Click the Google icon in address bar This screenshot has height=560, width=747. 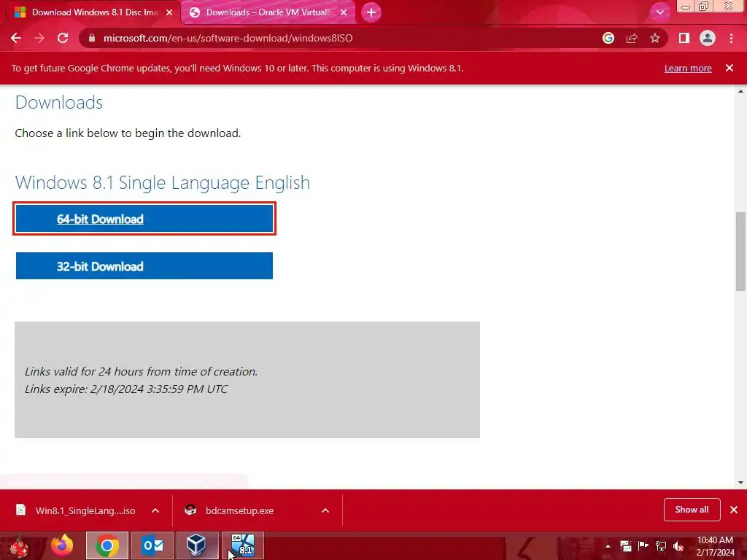click(x=608, y=38)
